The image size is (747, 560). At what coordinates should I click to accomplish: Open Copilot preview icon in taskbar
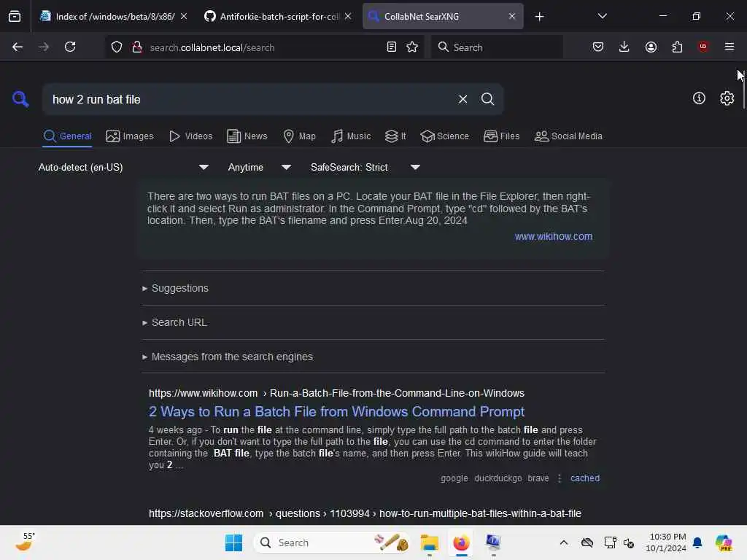tap(724, 542)
